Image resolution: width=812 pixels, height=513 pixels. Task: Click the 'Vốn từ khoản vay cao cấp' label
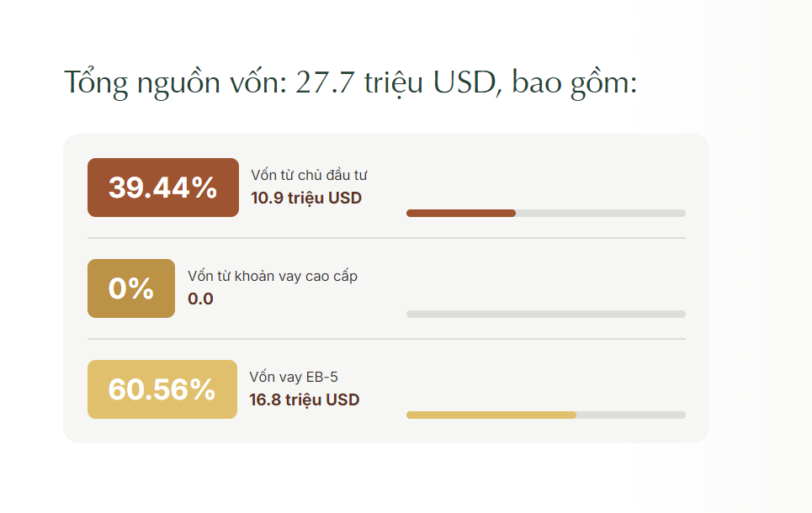point(273,277)
